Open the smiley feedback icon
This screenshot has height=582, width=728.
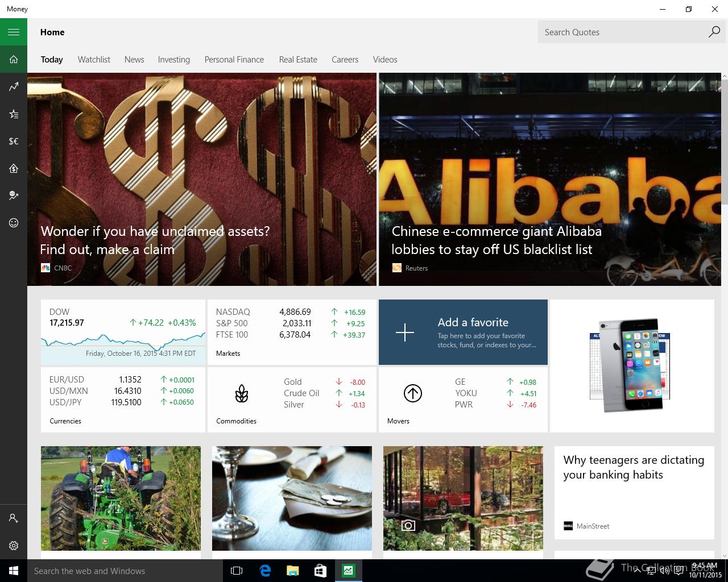pyautogui.click(x=14, y=223)
